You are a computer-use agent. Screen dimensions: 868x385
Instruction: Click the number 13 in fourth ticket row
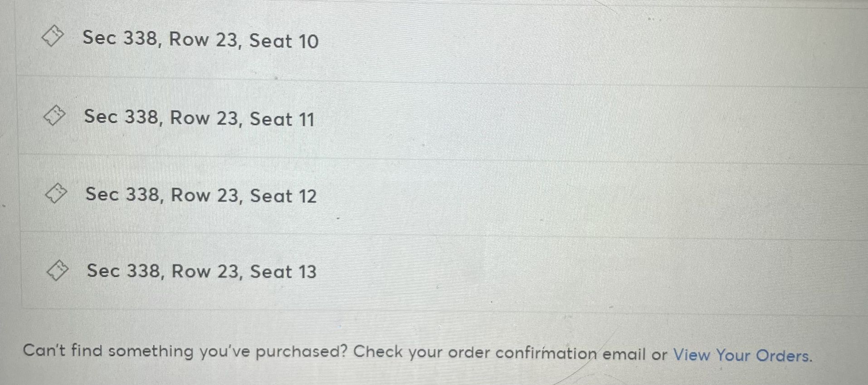pyautogui.click(x=307, y=272)
